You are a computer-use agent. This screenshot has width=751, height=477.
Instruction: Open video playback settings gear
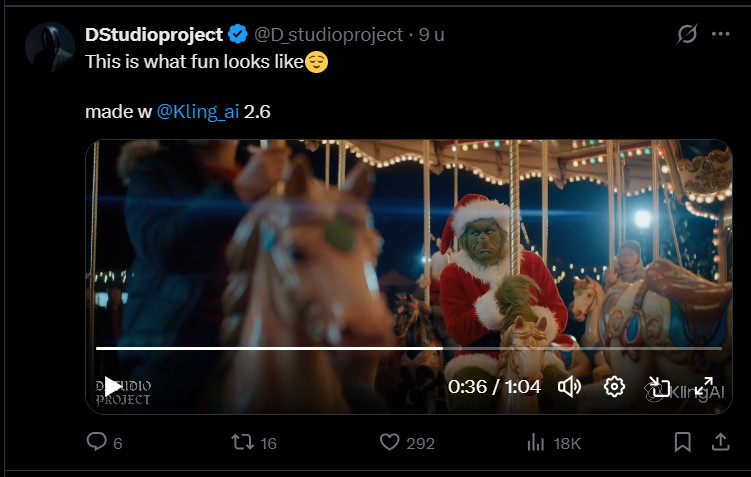pos(615,387)
